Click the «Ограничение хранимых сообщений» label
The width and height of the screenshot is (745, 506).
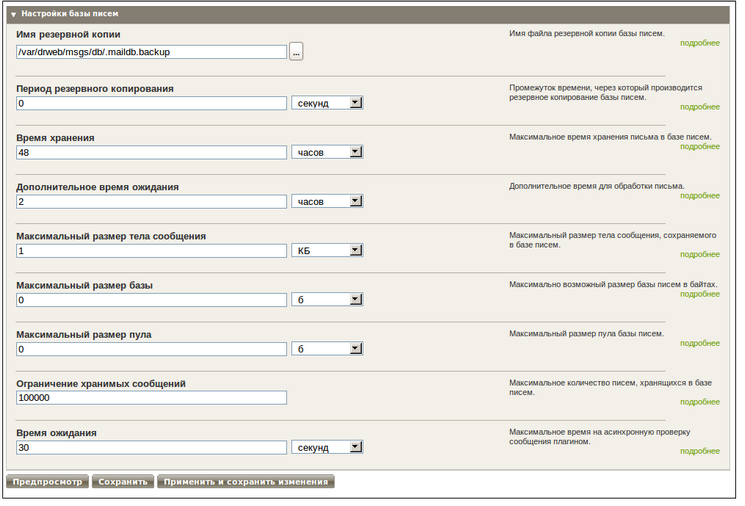(101, 384)
